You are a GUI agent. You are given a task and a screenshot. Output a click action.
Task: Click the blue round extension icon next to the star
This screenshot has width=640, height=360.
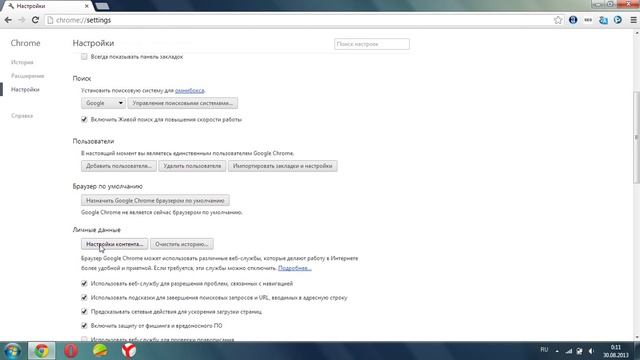[573, 20]
